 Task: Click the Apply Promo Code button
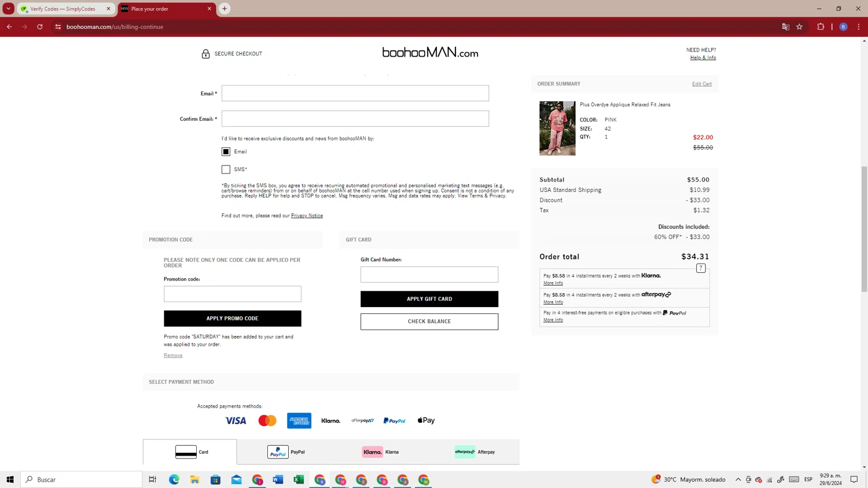233,319
